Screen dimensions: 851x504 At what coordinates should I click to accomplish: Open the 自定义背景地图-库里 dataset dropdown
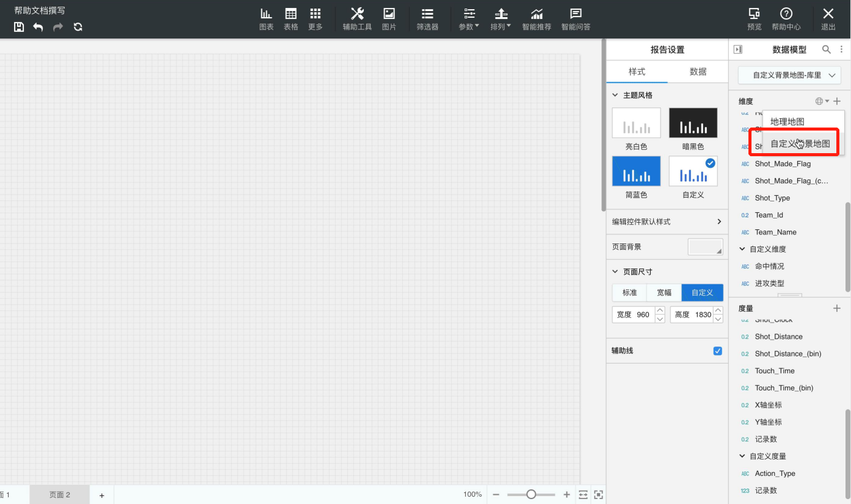click(x=789, y=75)
